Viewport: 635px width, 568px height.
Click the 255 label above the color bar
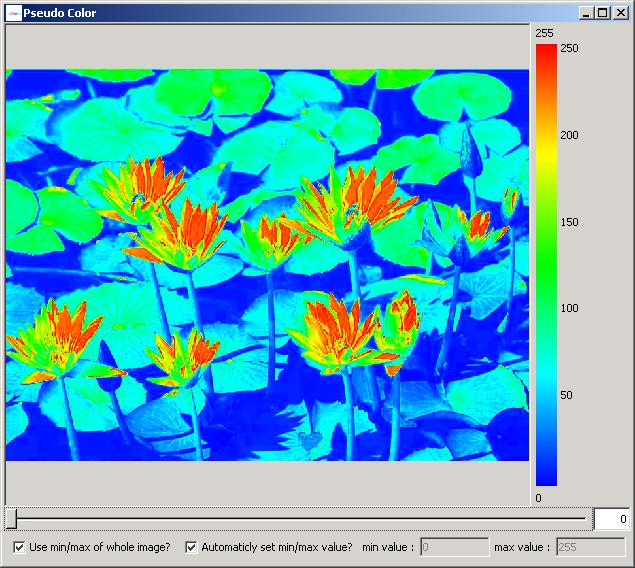544,33
